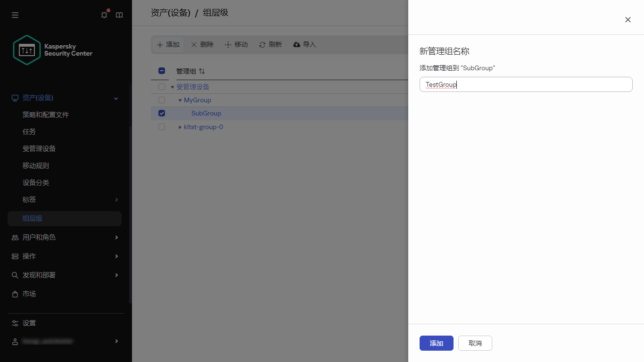
Task: Click the 添加 button to create the group
Action: coord(436,343)
